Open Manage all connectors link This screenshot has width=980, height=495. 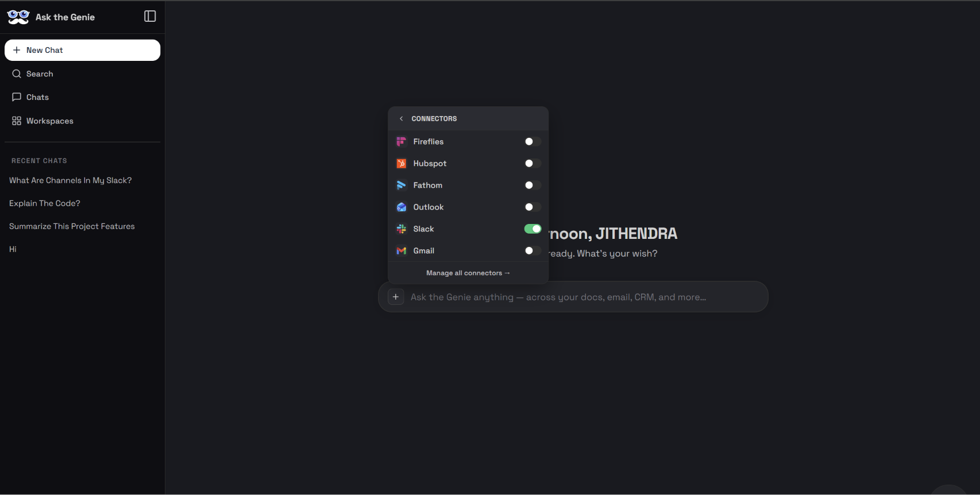click(x=468, y=273)
